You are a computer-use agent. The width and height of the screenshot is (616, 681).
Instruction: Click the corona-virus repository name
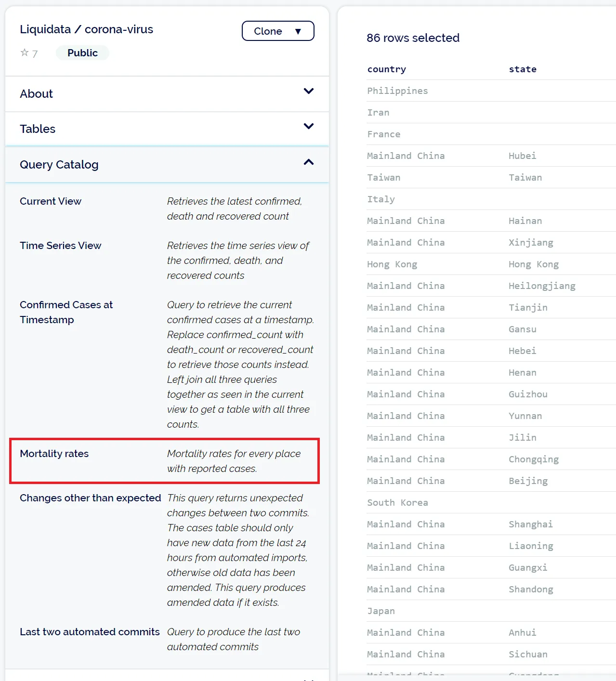click(x=119, y=29)
